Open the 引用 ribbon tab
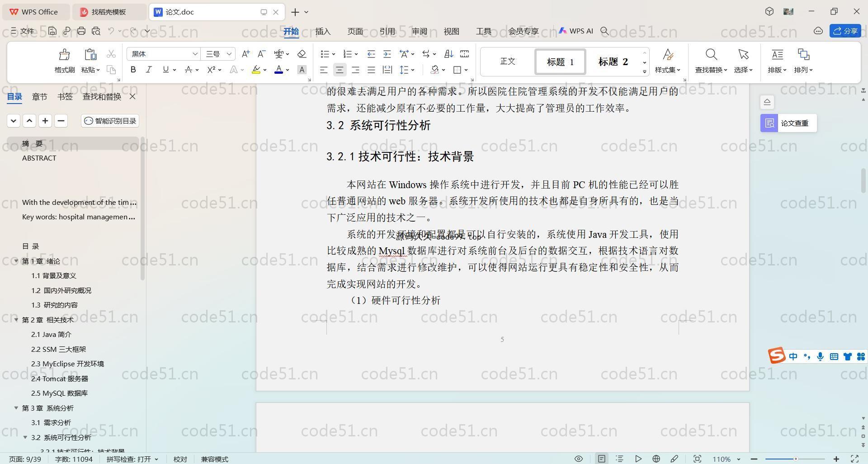 pos(387,31)
